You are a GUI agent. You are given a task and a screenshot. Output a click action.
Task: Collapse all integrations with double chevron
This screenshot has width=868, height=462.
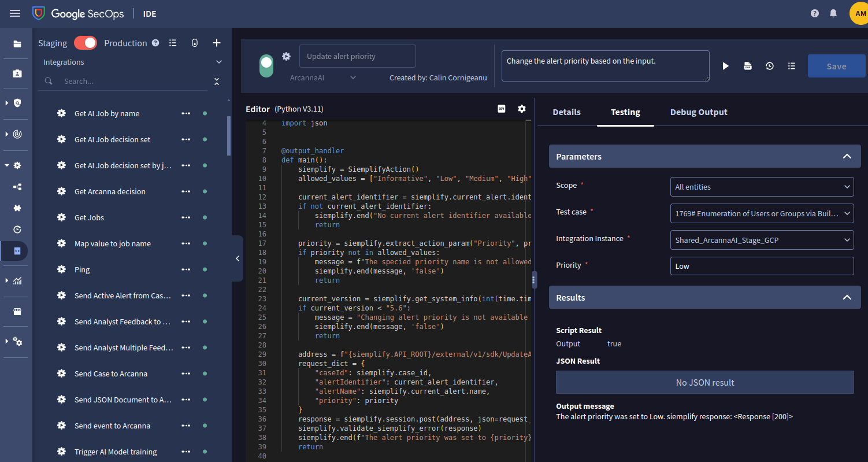[217, 82]
